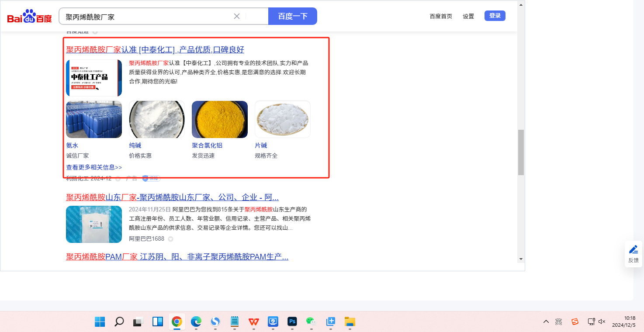Click the Sogou input method tray icon
Image resolution: width=644 pixels, height=332 pixels.
[x=575, y=322]
